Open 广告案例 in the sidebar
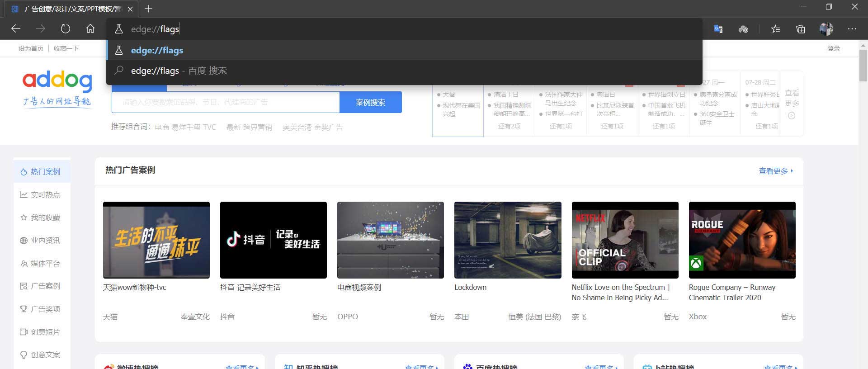 point(42,286)
